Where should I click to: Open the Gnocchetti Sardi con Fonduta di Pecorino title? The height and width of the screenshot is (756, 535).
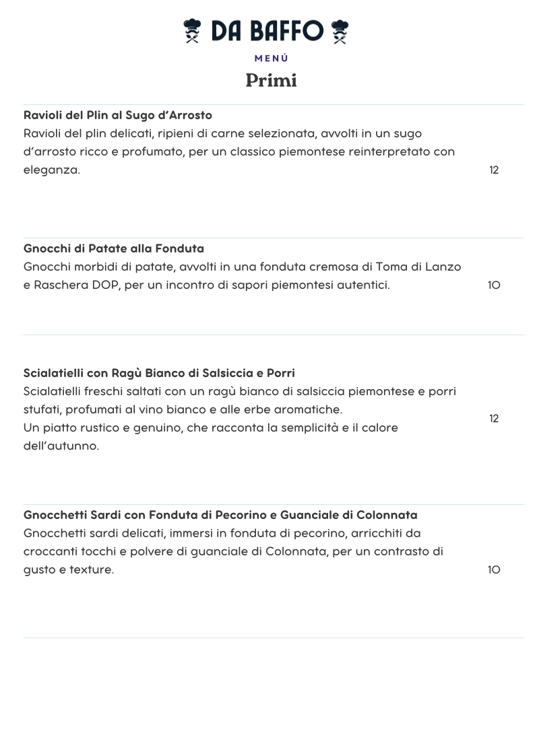(x=220, y=515)
